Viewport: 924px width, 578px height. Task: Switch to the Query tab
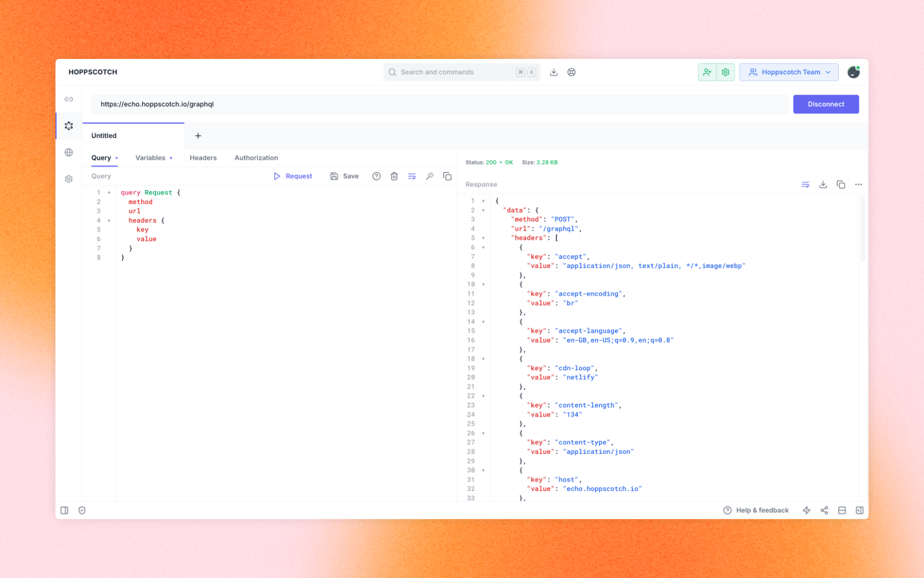pos(104,158)
